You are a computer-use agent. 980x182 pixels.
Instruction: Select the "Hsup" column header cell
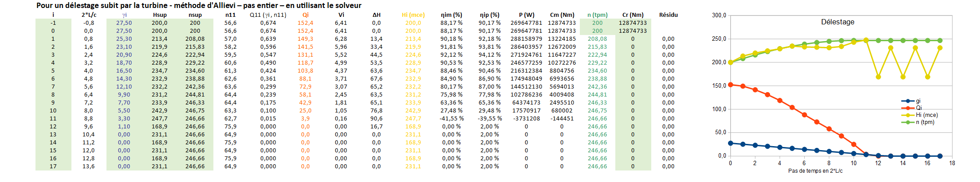[160, 15]
